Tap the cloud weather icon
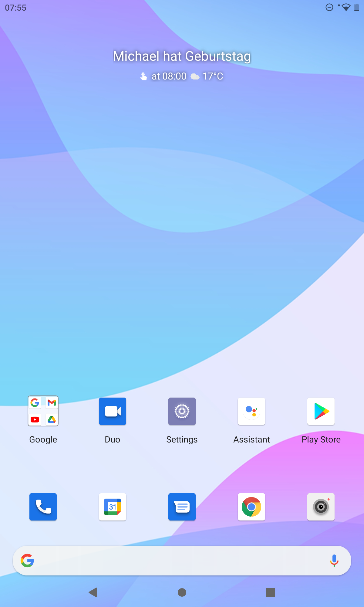The width and height of the screenshot is (364, 607). click(x=195, y=76)
